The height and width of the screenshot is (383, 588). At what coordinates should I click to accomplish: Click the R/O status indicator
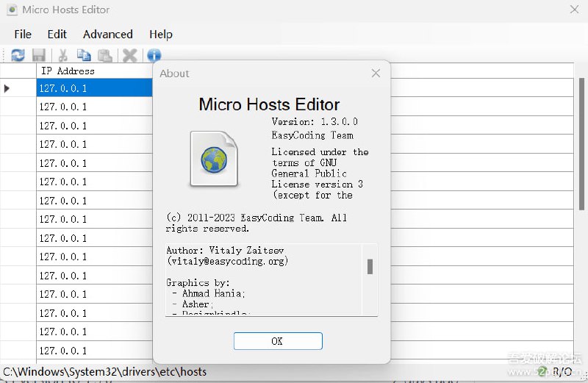(562, 372)
